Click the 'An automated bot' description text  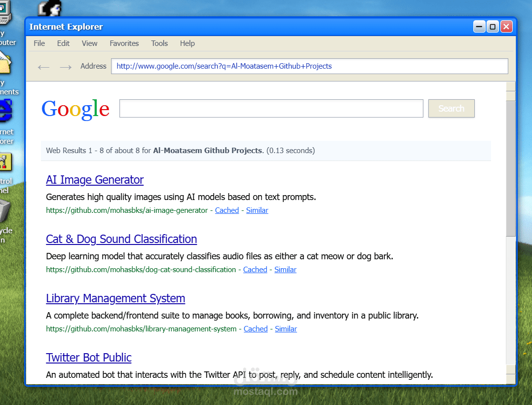coord(239,375)
